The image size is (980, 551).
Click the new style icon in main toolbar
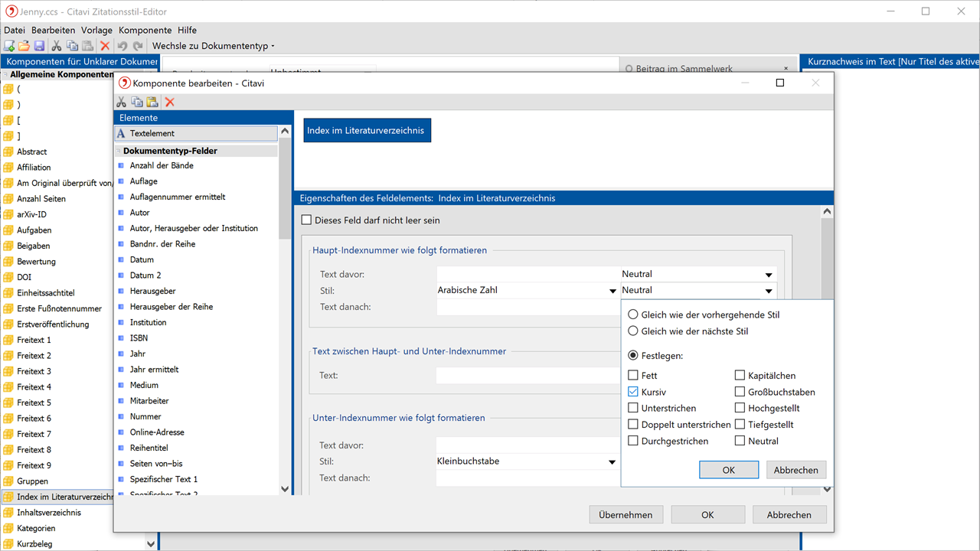coord(9,46)
